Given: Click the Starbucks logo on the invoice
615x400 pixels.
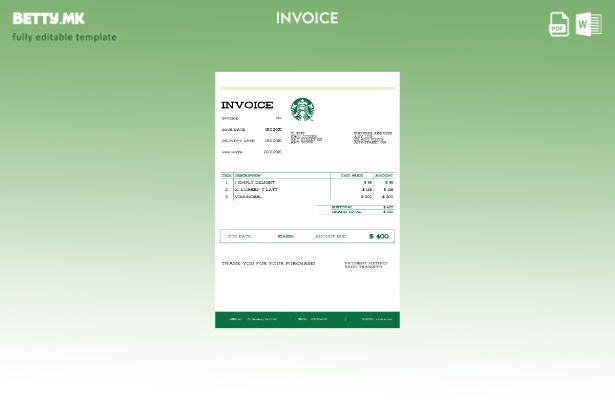Looking at the screenshot, I should point(302,109).
